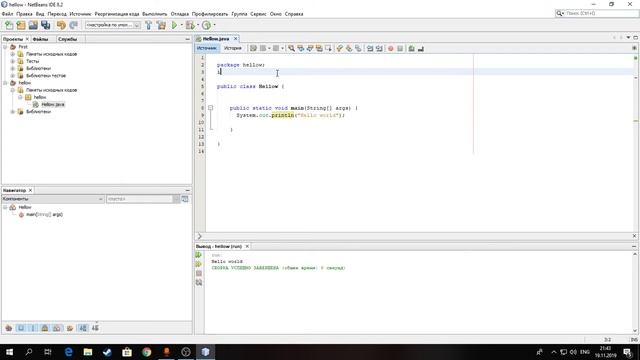Open Microsoft Edge from the taskbar
Image resolution: width=640 pixels, height=360 pixels.
68,352
